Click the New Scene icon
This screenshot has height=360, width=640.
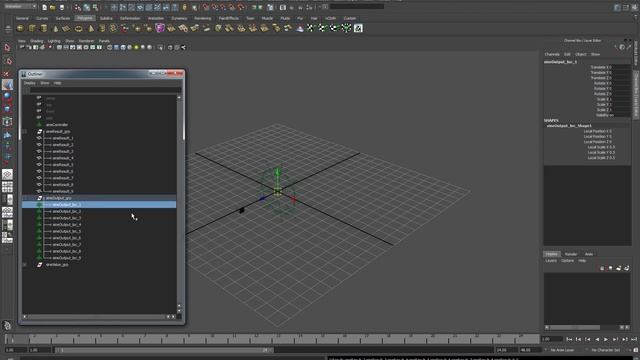(44, 7)
